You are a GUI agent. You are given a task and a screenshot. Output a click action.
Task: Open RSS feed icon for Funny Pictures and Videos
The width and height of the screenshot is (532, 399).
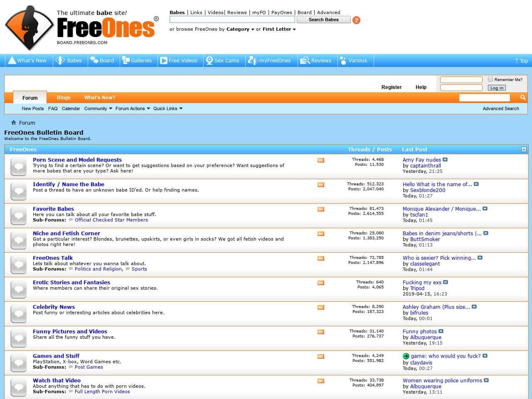(x=321, y=332)
